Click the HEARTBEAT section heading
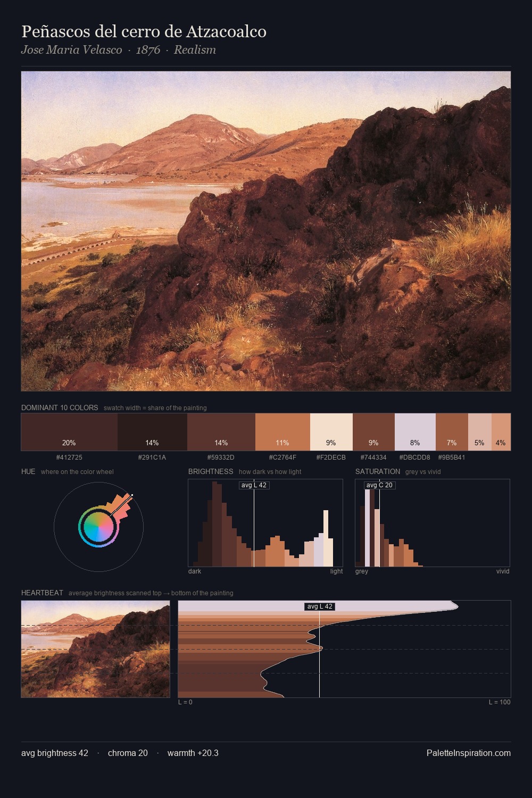 [x=42, y=593]
